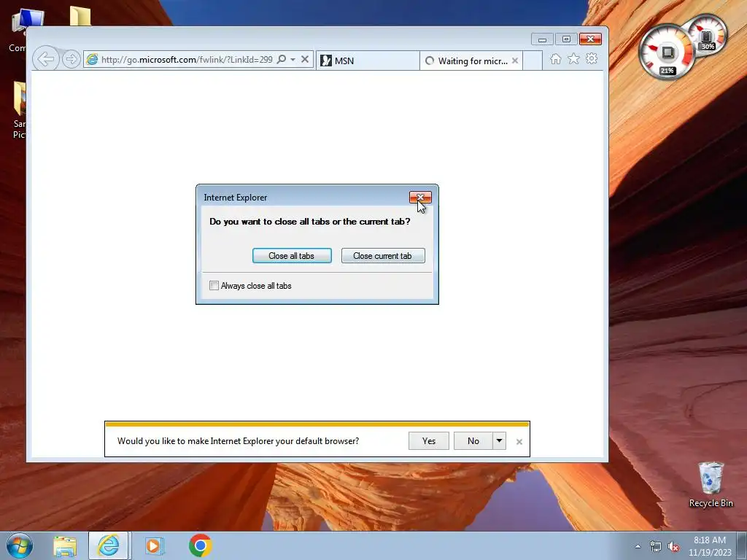Click Close current tab button

click(x=383, y=256)
